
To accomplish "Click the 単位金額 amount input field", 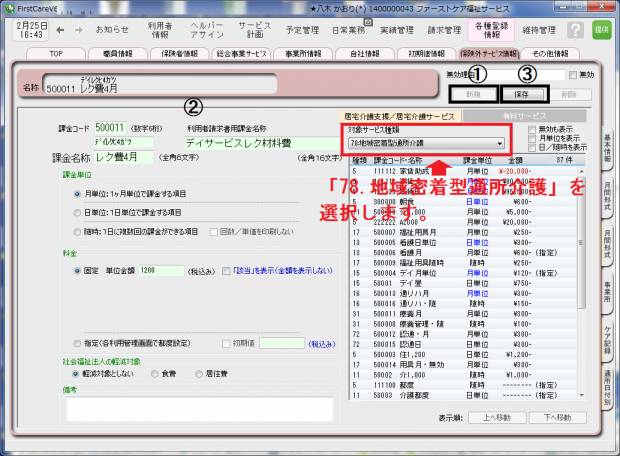I will click(x=162, y=270).
